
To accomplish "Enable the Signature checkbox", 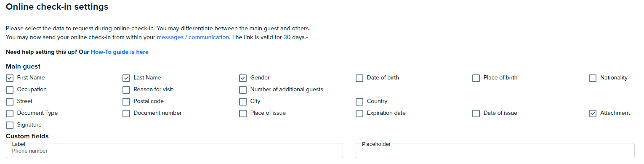I will coord(10,125).
